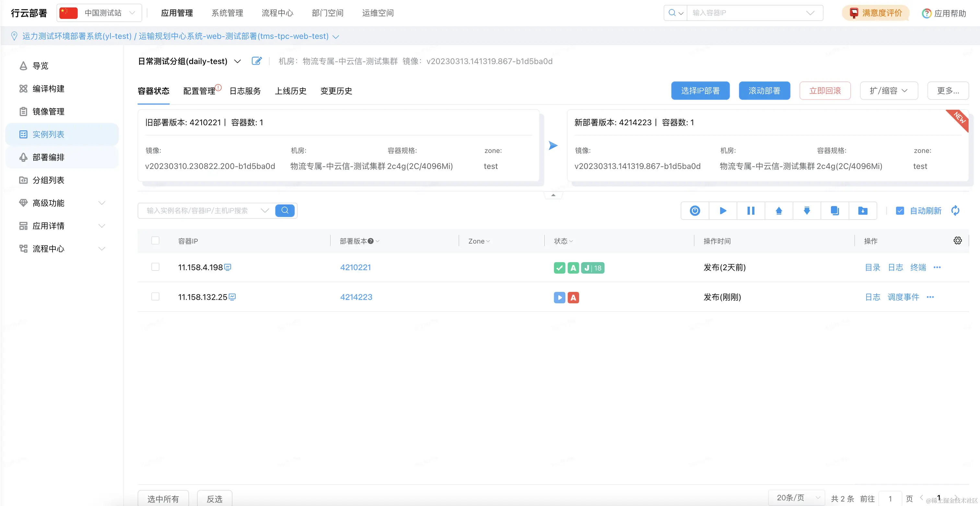The width and height of the screenshot is (980, 506).
Task: Select all rows via the header checkbox
Action: (x=155, y=241)
